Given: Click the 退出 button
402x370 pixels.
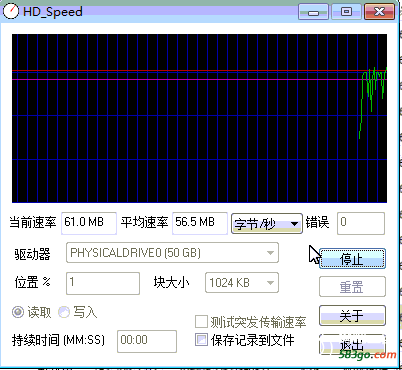Looking at the screenshot, I should (352, 345).
